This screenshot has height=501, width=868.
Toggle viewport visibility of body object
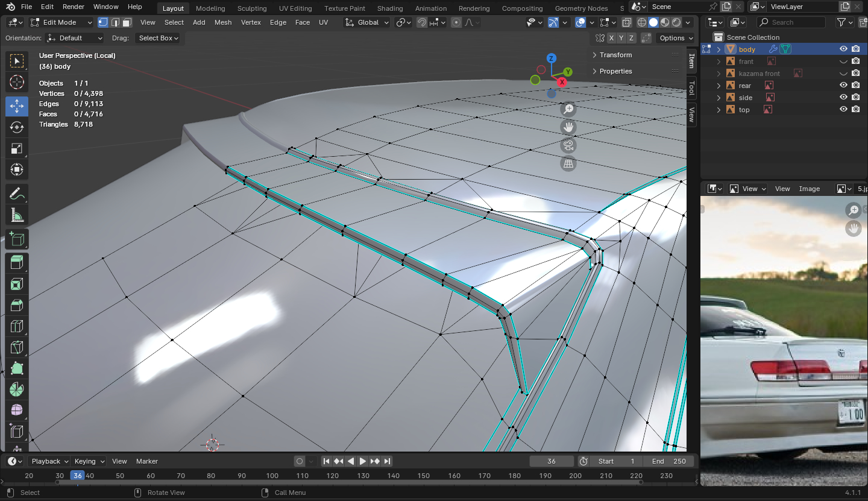click(843, 49)
